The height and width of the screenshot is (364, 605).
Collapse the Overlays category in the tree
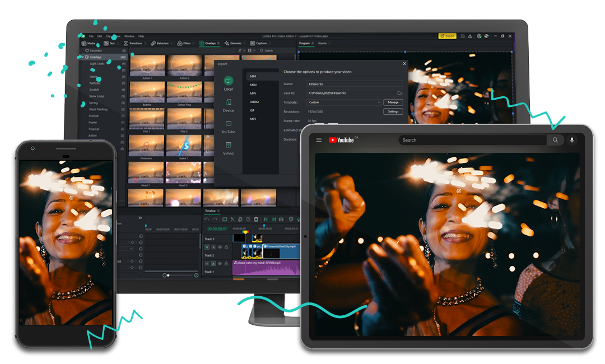tap(82, 57)
